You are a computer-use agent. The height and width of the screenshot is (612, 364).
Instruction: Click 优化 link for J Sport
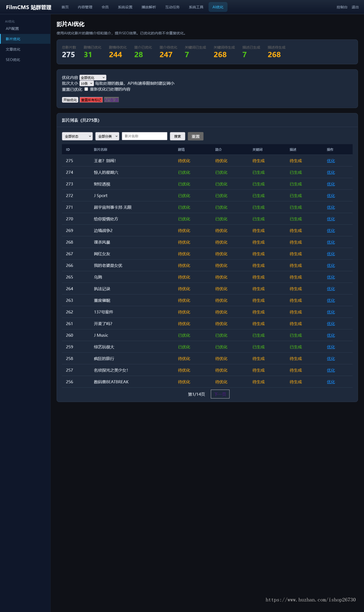coord(331,196)
